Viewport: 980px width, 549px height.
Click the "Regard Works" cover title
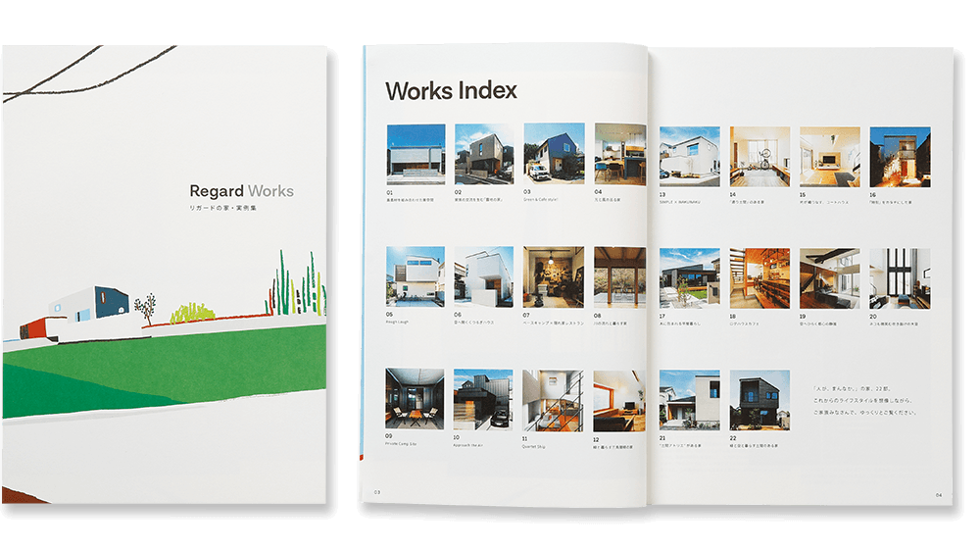[x=241, y=191]
